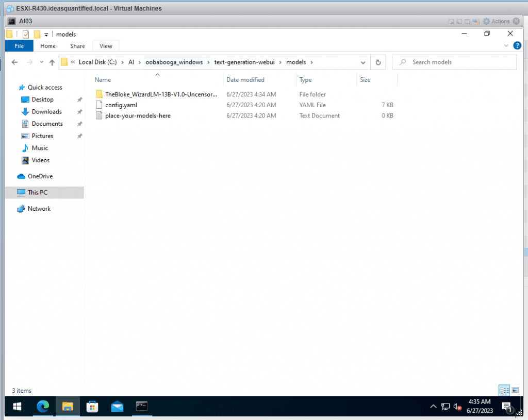
Task: Click the folder icon in the address bar
Action: 64,62
